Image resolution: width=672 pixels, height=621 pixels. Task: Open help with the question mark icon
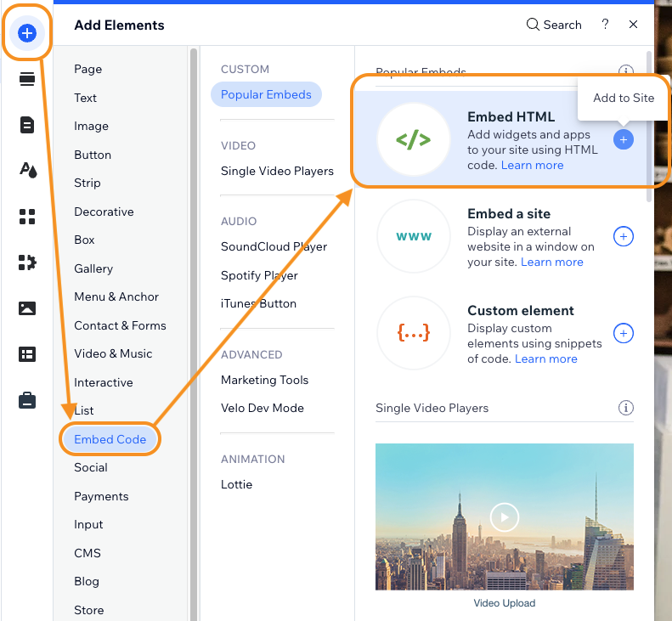(x=605, y=25)
